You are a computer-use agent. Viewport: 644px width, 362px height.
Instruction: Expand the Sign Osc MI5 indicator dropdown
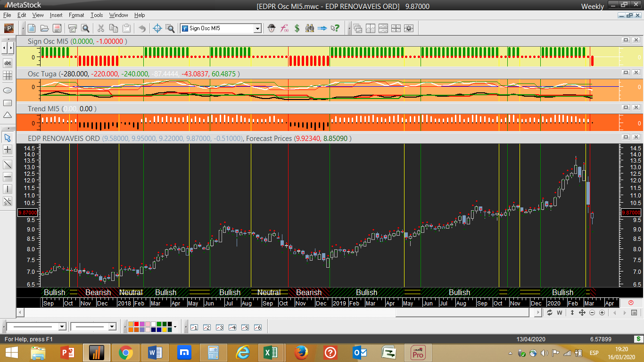(257, 28)
